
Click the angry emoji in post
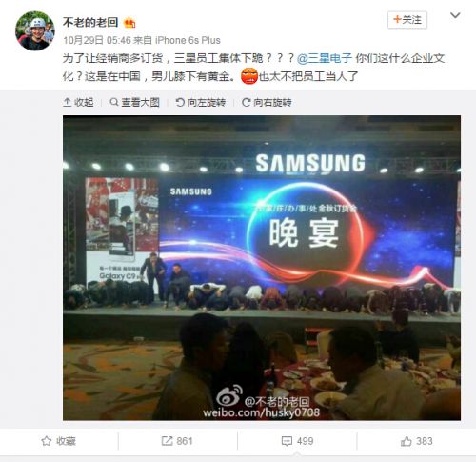249,76
